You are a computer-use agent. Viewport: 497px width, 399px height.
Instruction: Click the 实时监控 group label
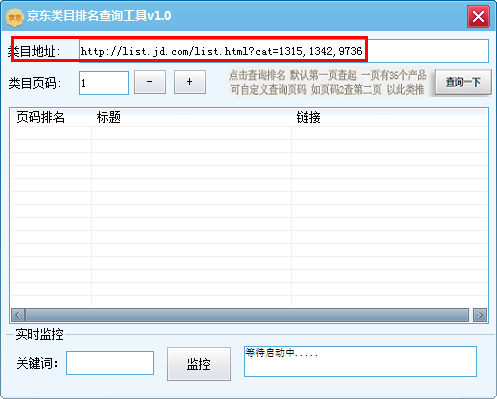click(39, 334)
